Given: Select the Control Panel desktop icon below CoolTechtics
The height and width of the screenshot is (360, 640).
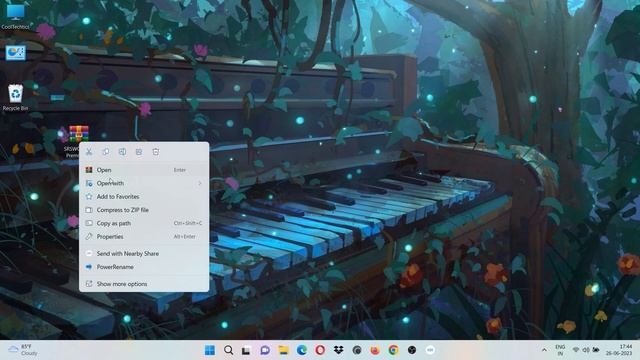Looking at the screenshot, I should tap(16, 53).
